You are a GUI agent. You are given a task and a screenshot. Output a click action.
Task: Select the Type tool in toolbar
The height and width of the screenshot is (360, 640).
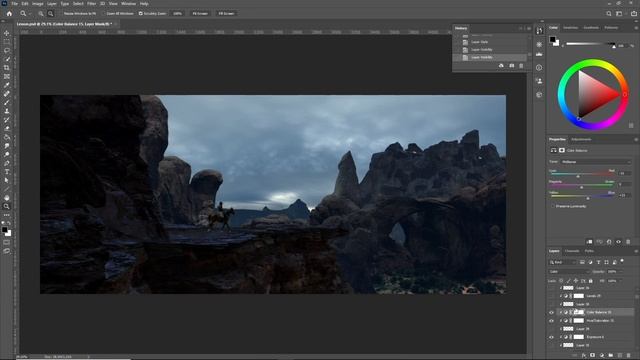(7, 172)
